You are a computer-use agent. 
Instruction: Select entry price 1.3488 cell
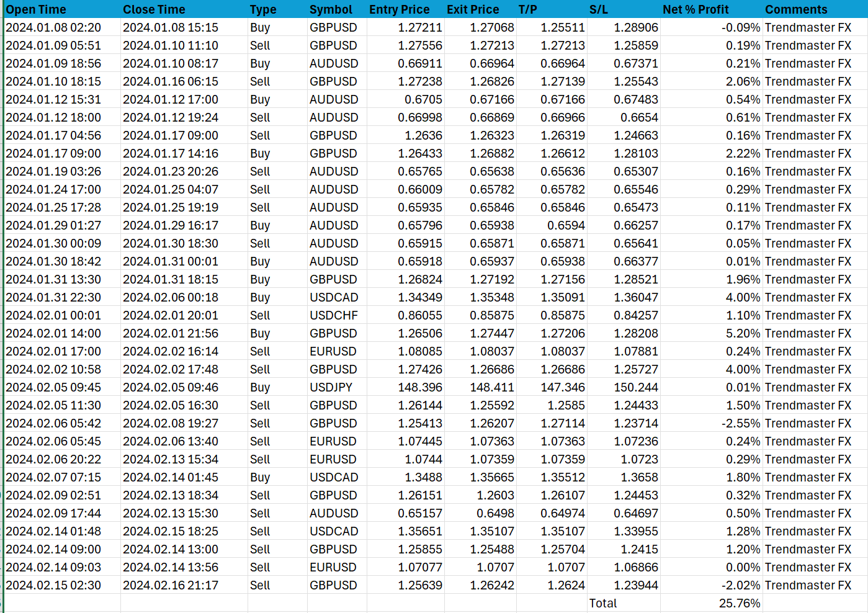[x=406, y=477]
